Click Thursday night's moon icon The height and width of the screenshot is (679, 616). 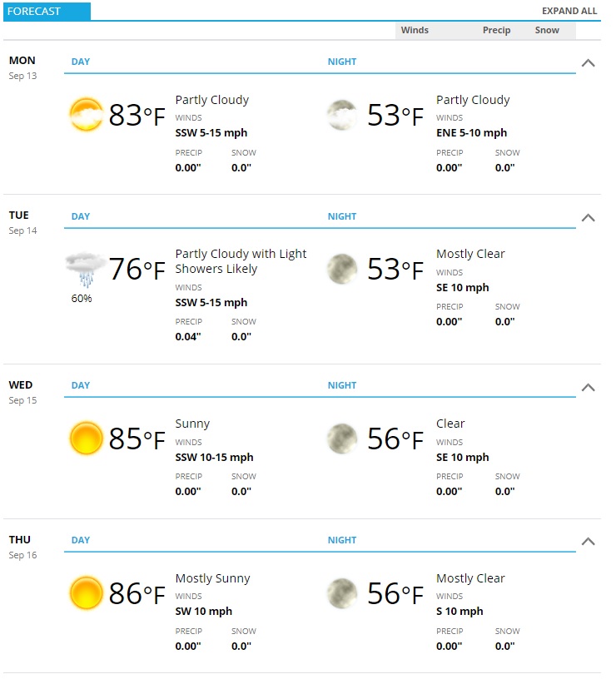pyautogui.click(x=342, y=592)
